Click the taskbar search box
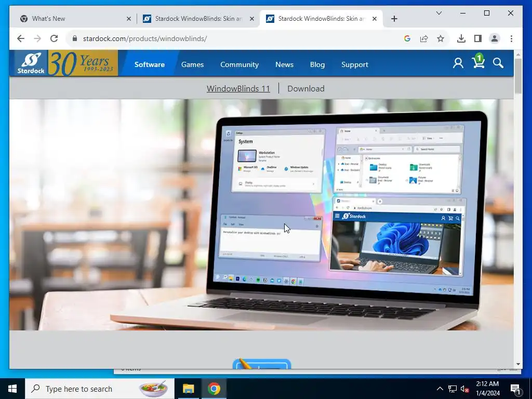The width and height of the screenshot is (532, 399). (x=99, y=389)
